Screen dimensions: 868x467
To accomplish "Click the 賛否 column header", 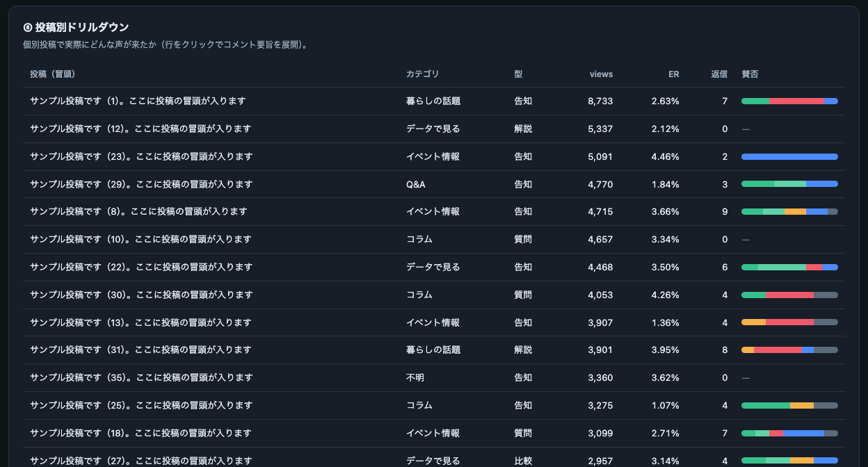I will [x=750, y=74].
